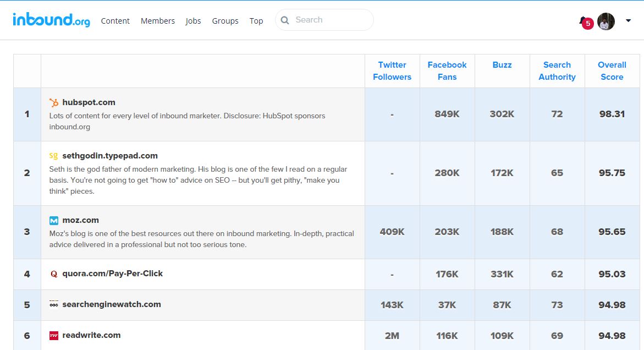Image resolution: width=644 pixels, height=350 pixels.
Task: Open the Groups menu
Action: (225, 21)
